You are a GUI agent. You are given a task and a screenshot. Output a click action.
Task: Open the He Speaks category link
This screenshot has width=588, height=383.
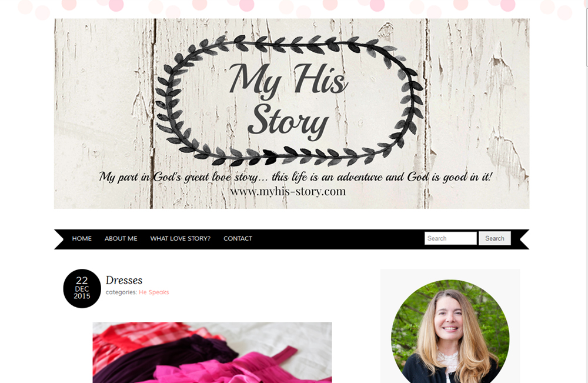(x=153, y=292)
